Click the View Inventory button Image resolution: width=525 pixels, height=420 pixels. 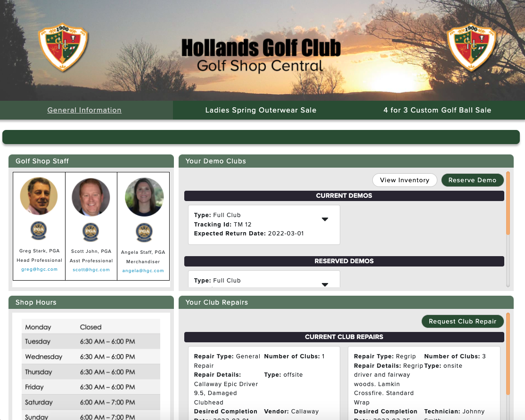(x=404, y=180)
